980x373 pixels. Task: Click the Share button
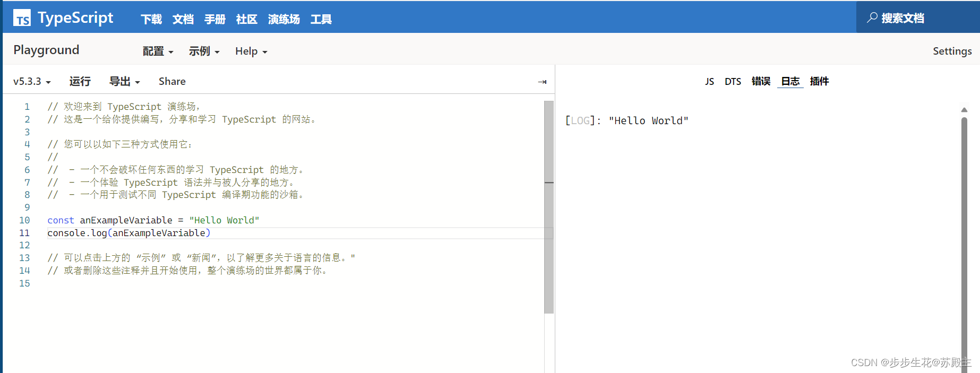[172, 81]
